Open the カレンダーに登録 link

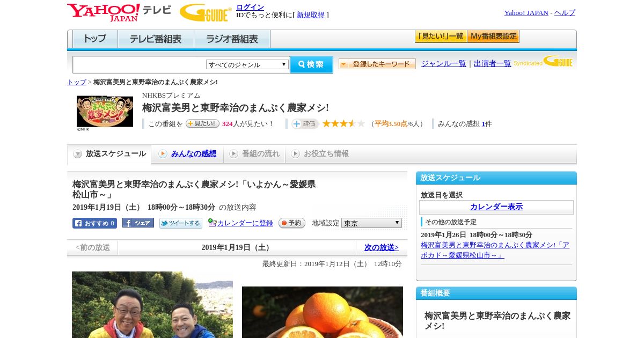pyautogui.click(x=245, y=223)
